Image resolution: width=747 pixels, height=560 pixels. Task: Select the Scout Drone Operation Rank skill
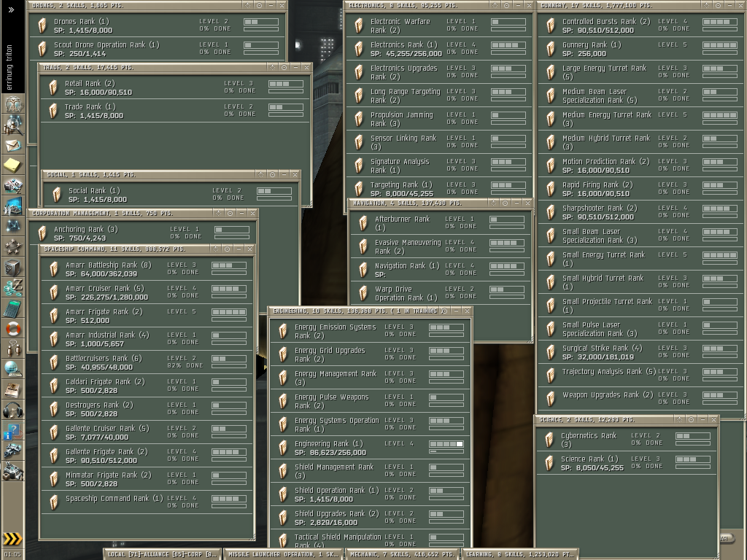(x=157, y=49)
